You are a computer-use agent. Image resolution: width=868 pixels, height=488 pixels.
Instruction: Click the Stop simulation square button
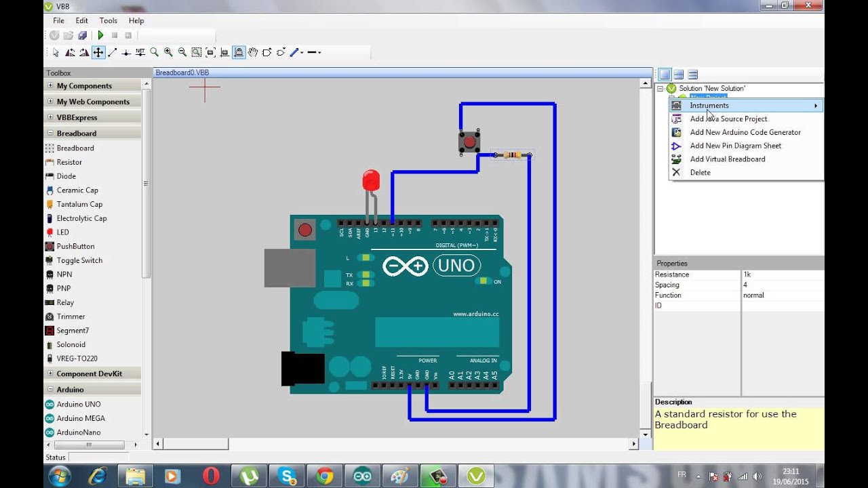point(115,35)
